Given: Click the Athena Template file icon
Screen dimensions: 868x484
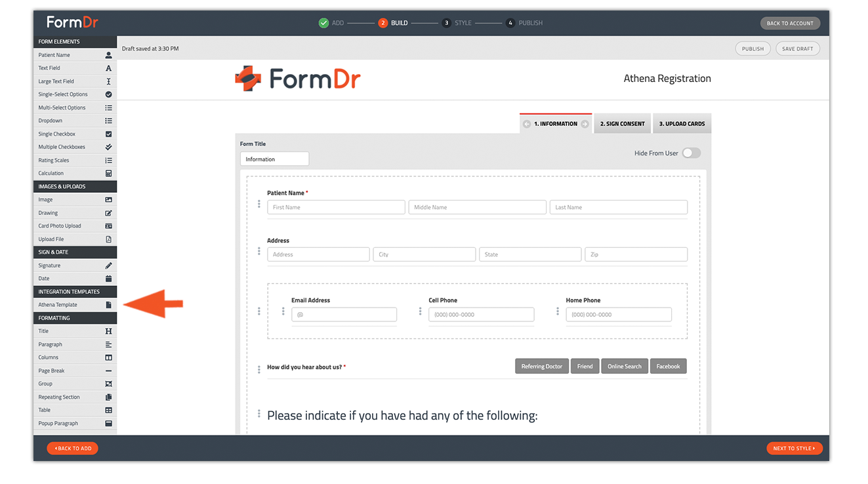Looking at the screenshot, I should point(109,305).
